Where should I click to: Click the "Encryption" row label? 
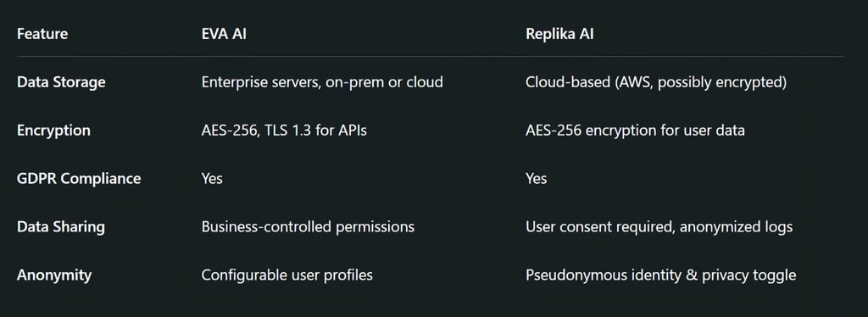(x=53, y=131)
